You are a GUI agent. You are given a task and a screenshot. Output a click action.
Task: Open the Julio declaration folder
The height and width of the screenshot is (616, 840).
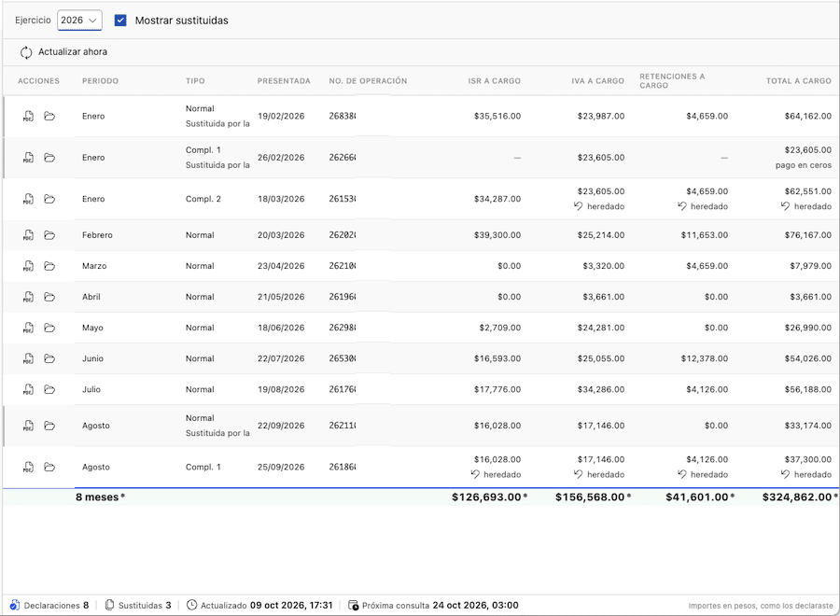point(49,389)
